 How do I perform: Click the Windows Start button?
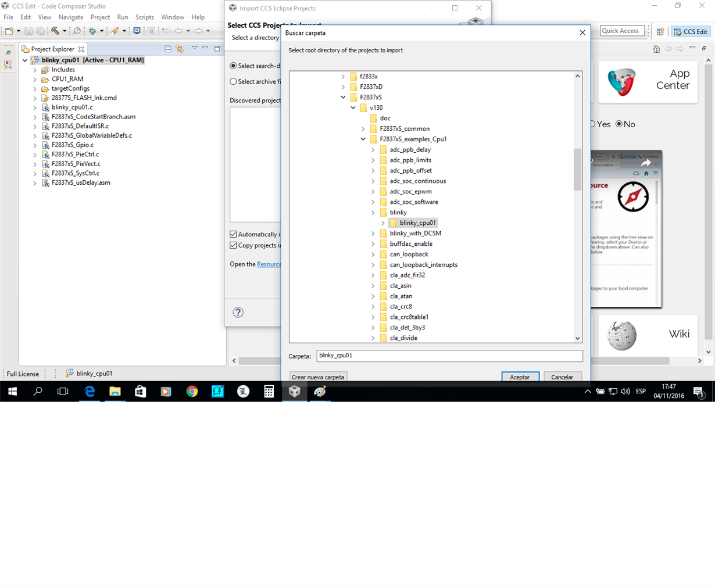tap(12, 392)
